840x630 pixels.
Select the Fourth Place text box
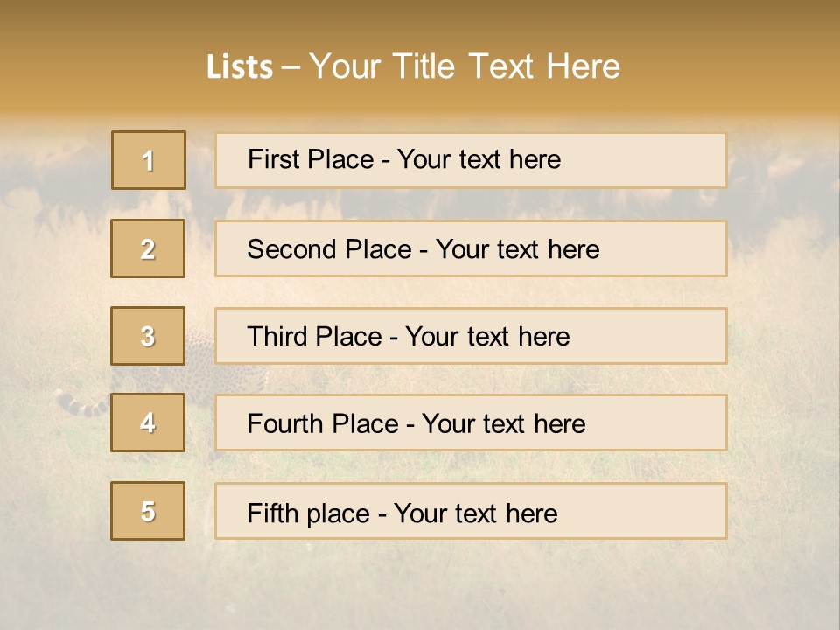tap(471, 423)
